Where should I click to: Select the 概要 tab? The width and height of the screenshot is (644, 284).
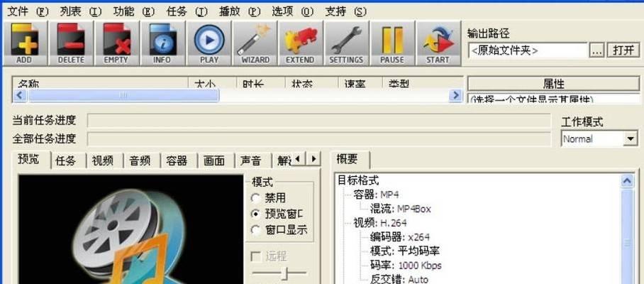350,160
